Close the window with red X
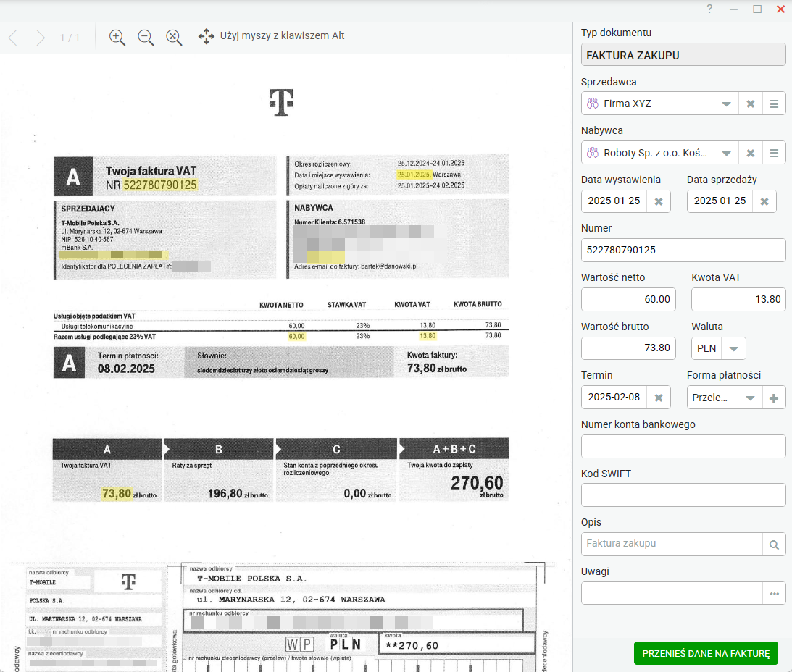 coord(780,9)
